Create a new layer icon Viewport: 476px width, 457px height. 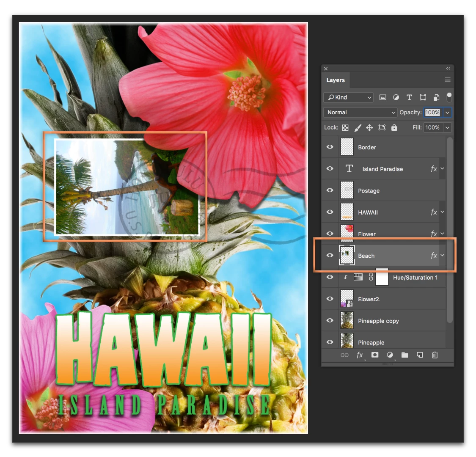click(x=420, y=355)
